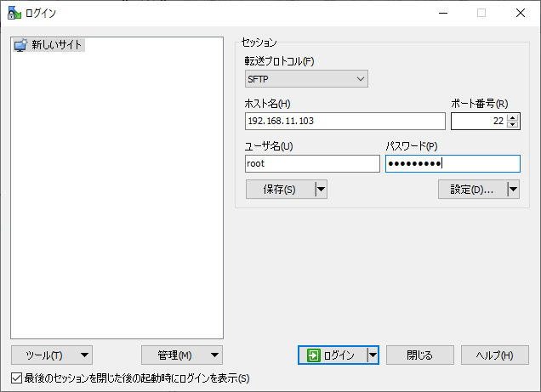The image size is (541, 392).
Task: Click the 保存 button
Action: 279,190
